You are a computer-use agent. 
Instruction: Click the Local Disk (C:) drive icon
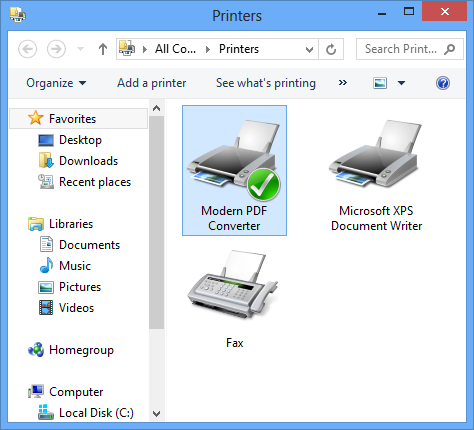tap(46, 412)
